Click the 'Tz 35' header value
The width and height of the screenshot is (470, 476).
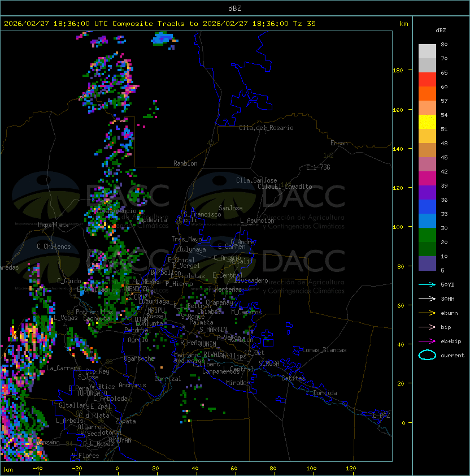click(304, 23)
